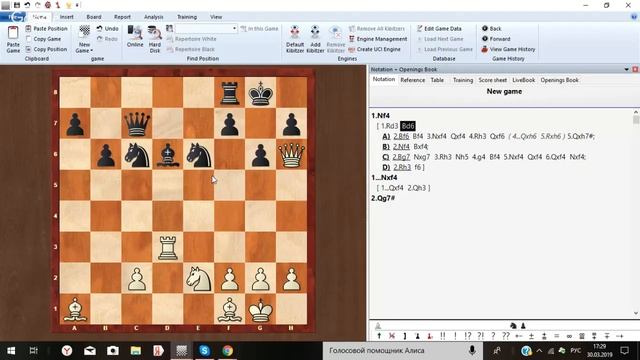Screen dimensions: 640x360
Task: Click the double exclamation !! annotation symbol
Action: click(x=443, y=336)
